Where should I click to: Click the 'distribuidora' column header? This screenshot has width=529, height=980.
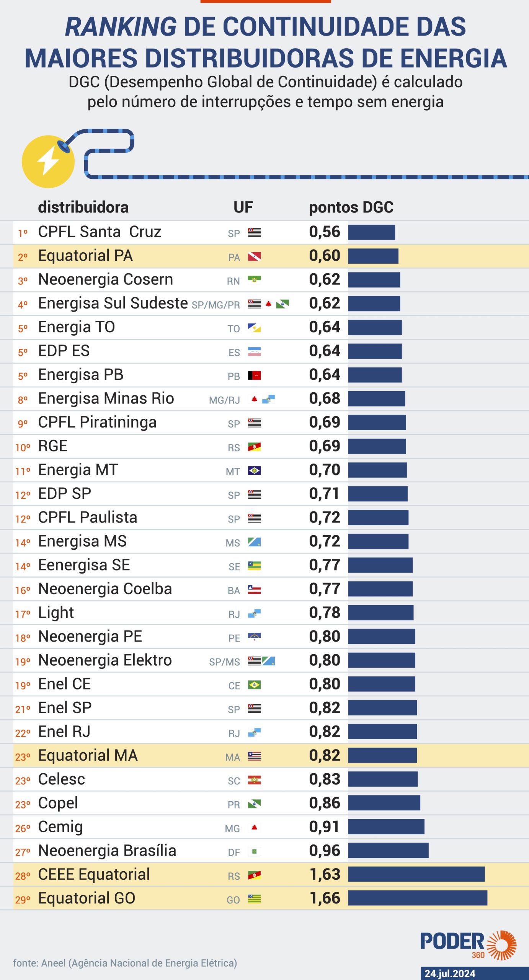coord(83,207)
